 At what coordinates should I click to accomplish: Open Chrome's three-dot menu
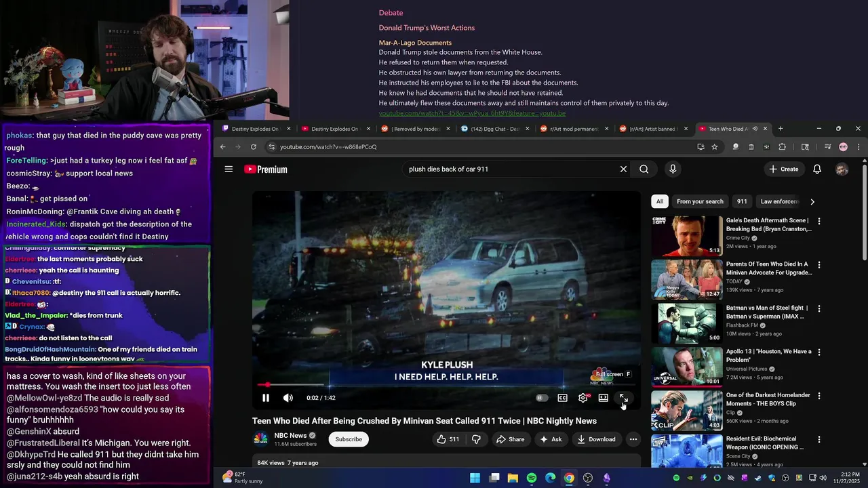(x=859, y=147)
